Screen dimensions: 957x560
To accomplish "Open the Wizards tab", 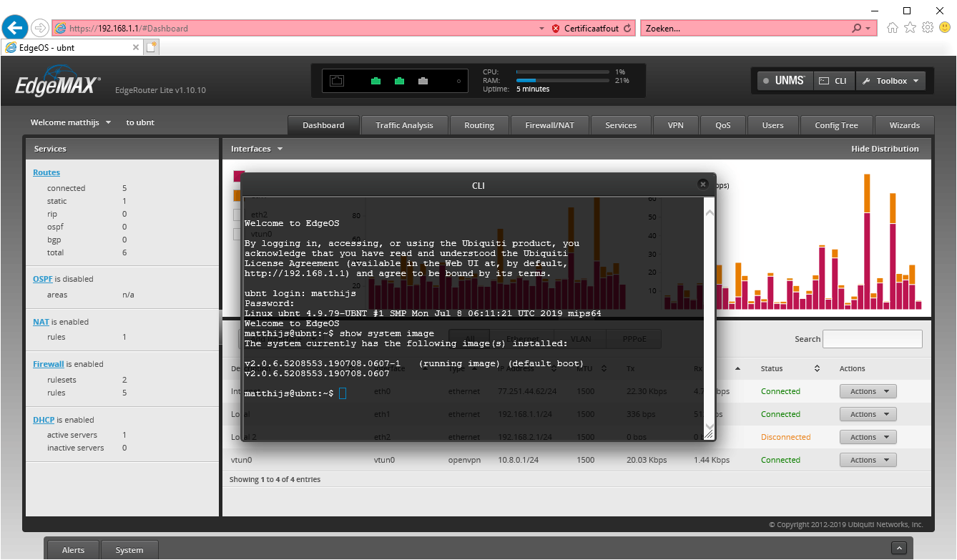I will (905, 125).
